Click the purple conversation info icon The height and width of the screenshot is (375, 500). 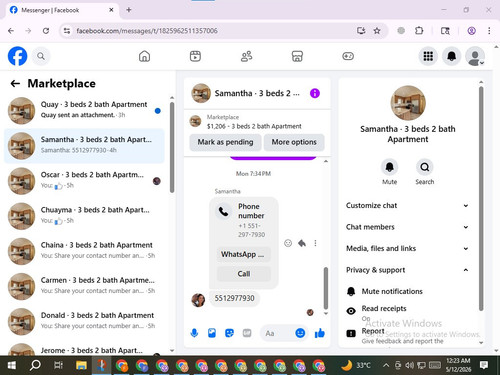(x=315, y=93)
